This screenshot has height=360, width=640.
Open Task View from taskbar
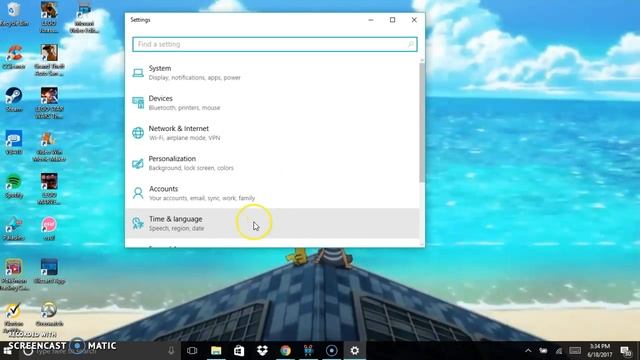point(192,351)
